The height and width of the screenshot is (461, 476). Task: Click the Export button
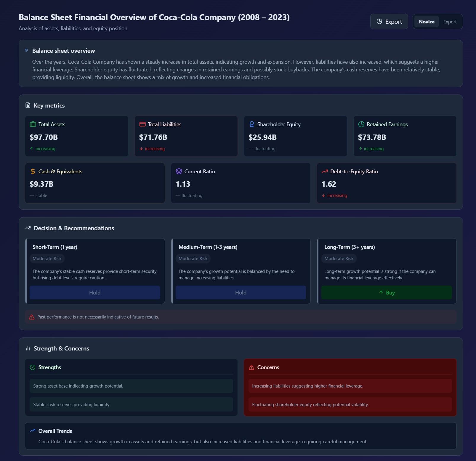tap(389, 22)
